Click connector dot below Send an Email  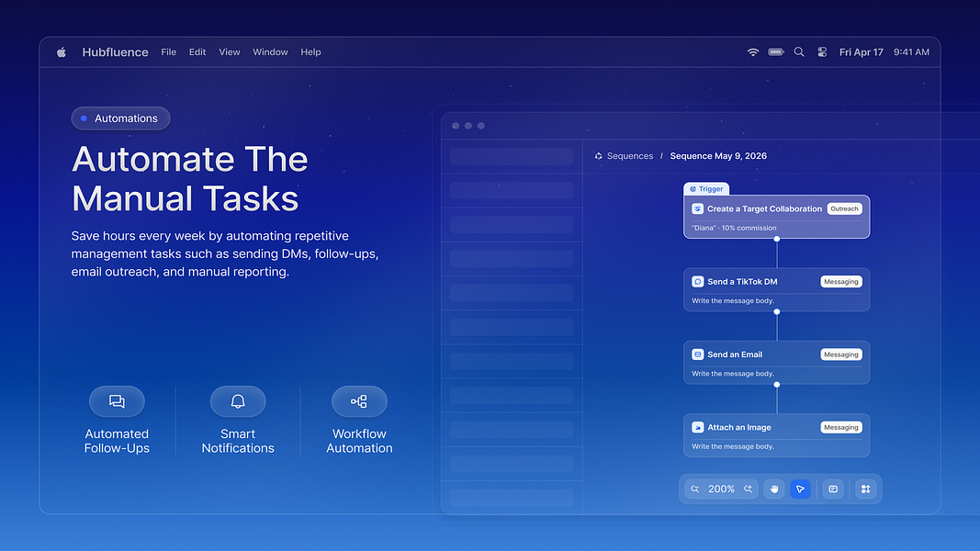click(x=777, y=385)
